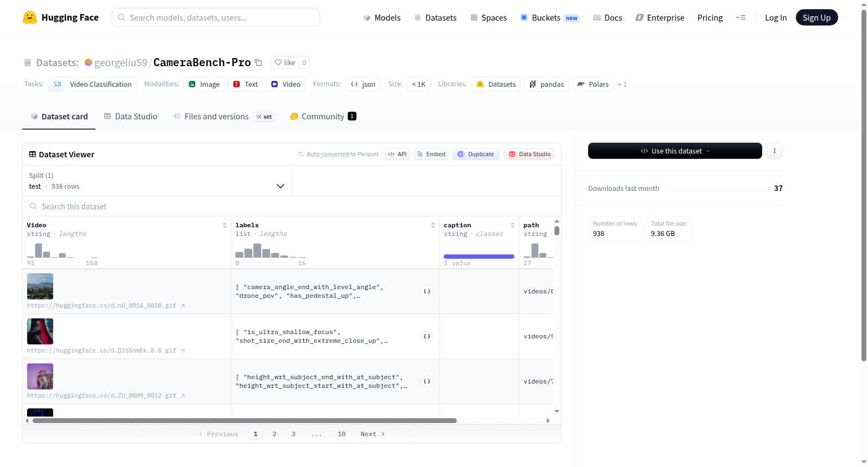
Task: Select the pandas library tag
Action: [546, 84]
